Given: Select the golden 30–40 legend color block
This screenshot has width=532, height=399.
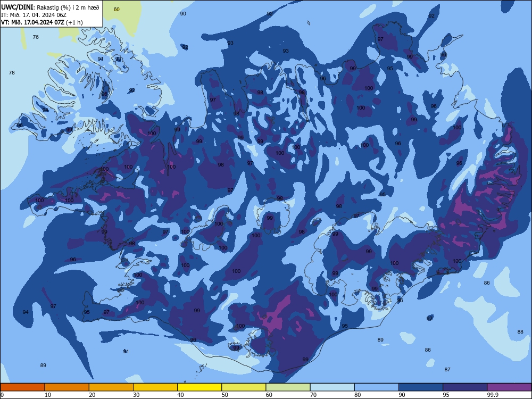Looking at the screenshot, I should [x=155, y=387].
